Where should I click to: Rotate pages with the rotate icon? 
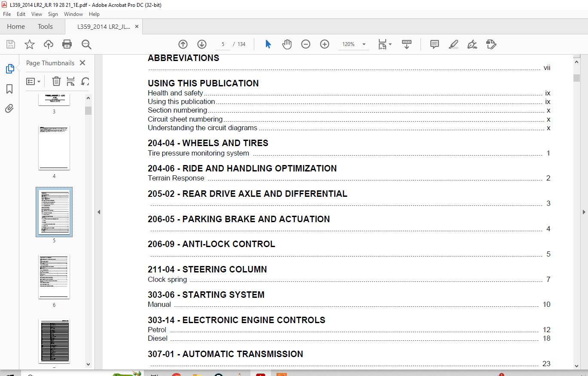(x=85, y=81)
